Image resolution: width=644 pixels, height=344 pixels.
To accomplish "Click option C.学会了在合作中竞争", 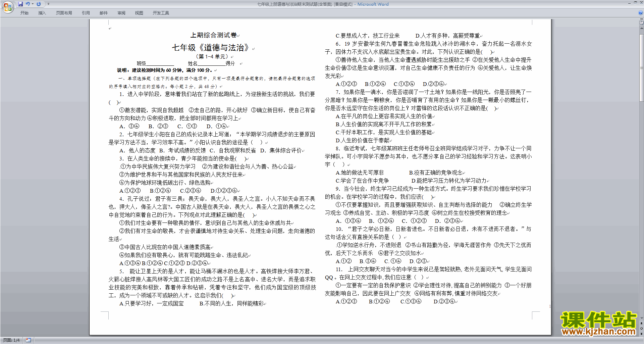I will (x=362, y=181).
